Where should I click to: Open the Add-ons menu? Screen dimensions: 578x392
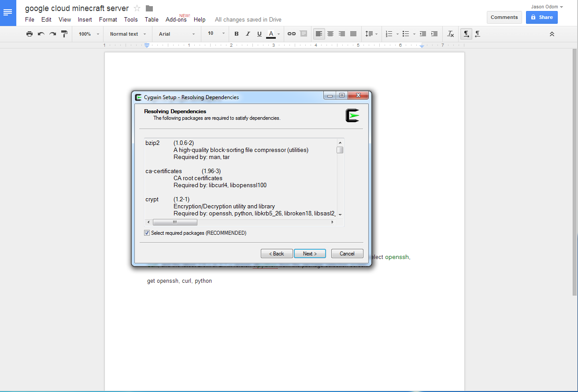coord(176,19)
